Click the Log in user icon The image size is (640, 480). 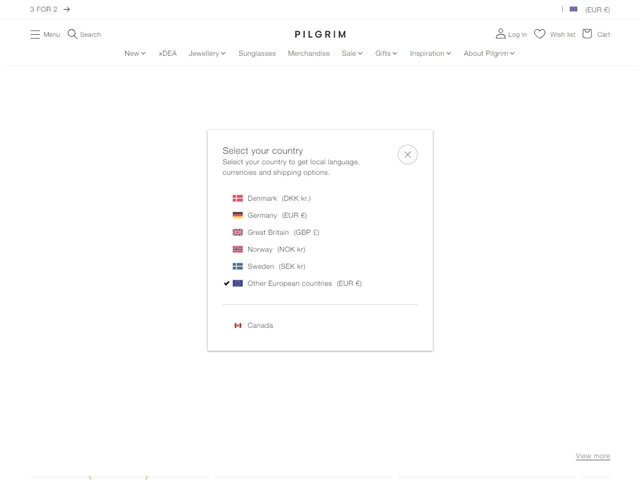500,34
